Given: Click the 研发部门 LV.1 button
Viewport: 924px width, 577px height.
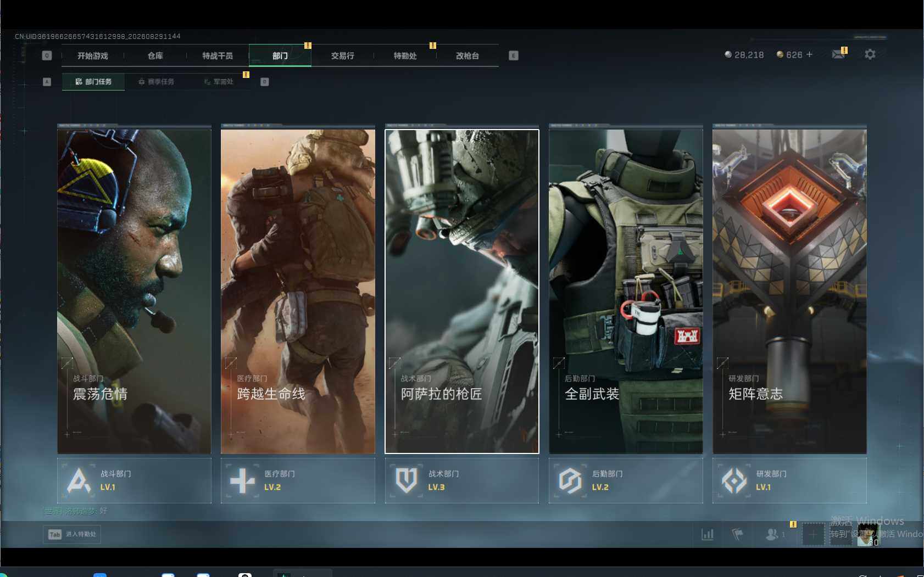Looking at the screenshot, I should 789,480.
